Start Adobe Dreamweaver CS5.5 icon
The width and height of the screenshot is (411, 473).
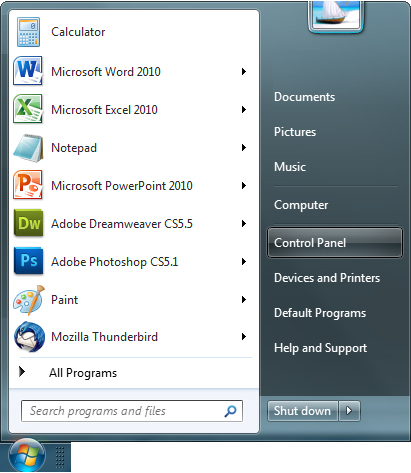(28, 223)
